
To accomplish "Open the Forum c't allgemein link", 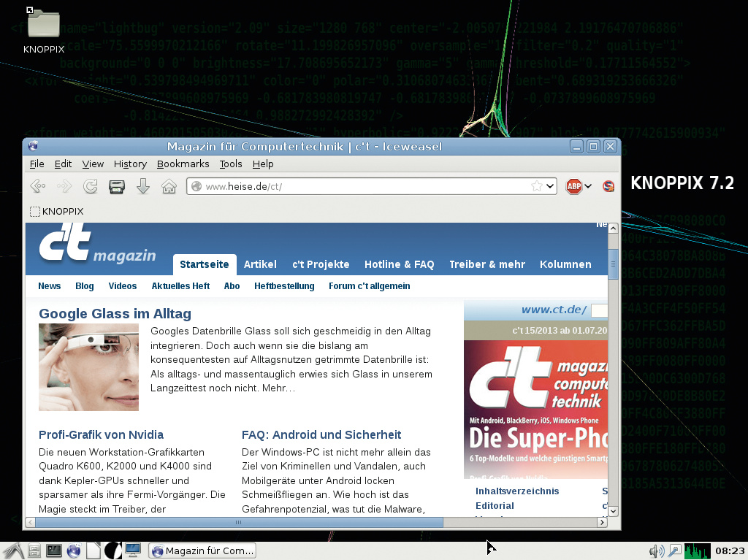I will coord(369,285).
